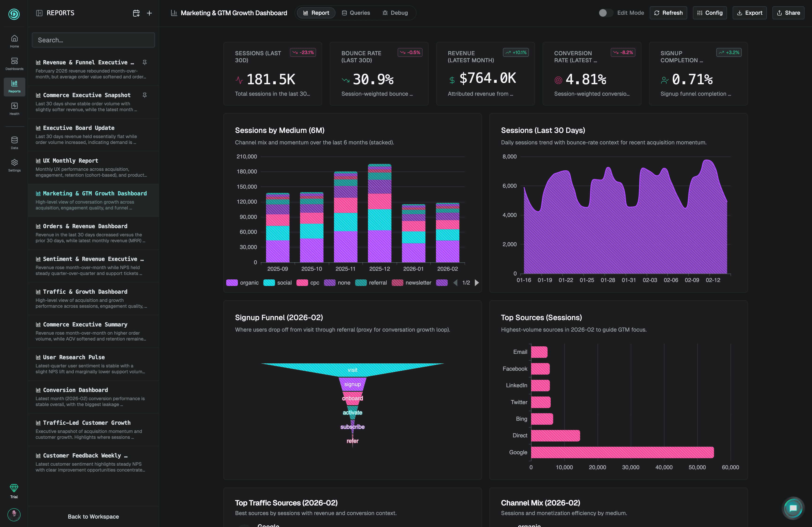The width and height of the screenshot is (812, 527).
Task: Click Back to Workspace link
Action: click(x=93, y=516)
